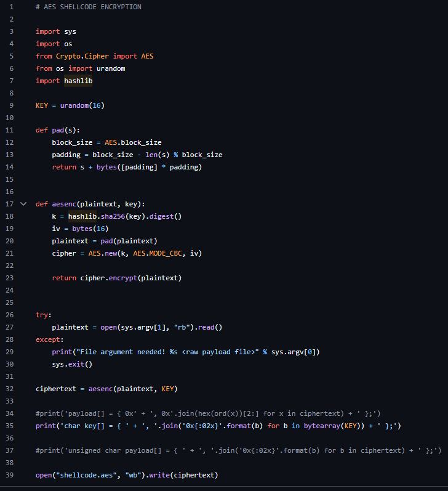Click the AES SHELLCODE ENCRYPTION comment

pyautogui.click(x=89, y=7)
